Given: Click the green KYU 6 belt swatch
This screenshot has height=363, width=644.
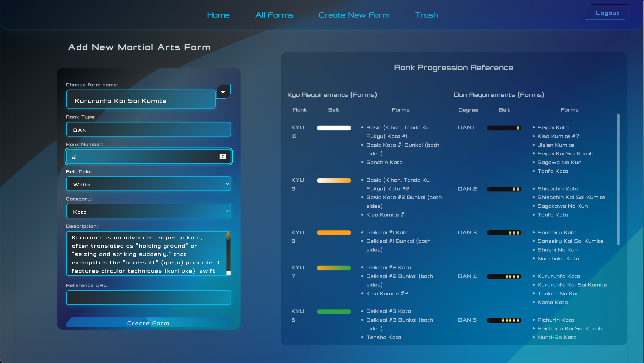Looking at the screenshot, I should [334, 312].
